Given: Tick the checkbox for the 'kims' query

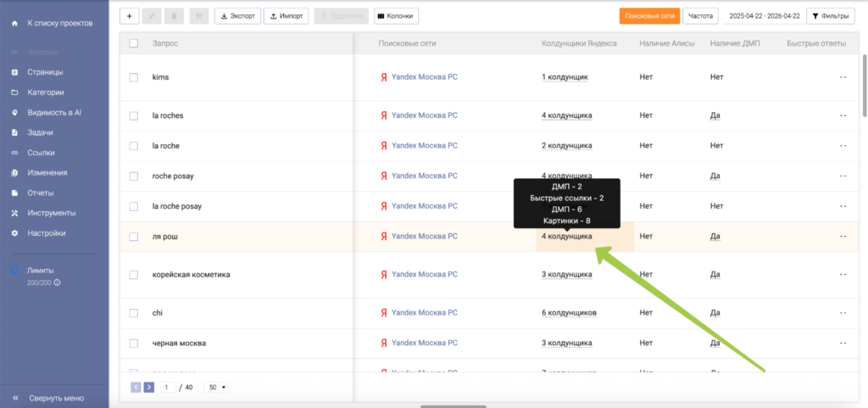Looking at the screenshot, I should tap(133, 77).
